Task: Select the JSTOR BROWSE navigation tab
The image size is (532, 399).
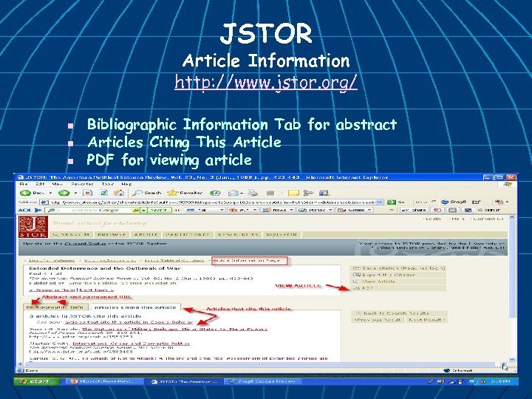Action: tap(112, 234)
